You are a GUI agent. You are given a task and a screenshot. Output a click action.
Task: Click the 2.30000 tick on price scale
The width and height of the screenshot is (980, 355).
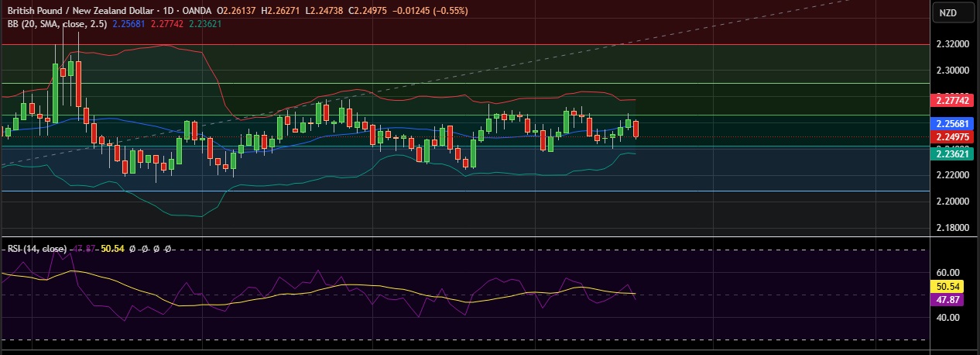(x=952, y=70)
